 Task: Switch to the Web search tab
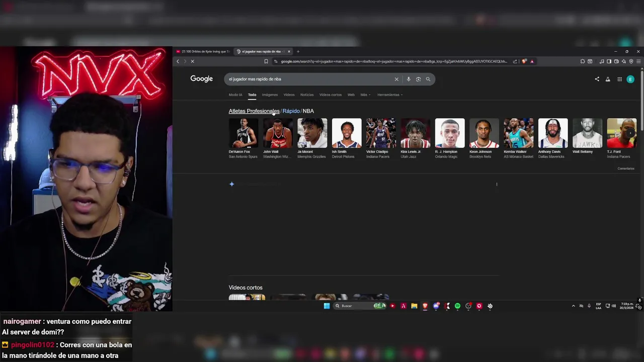click(x=351, y=95)
